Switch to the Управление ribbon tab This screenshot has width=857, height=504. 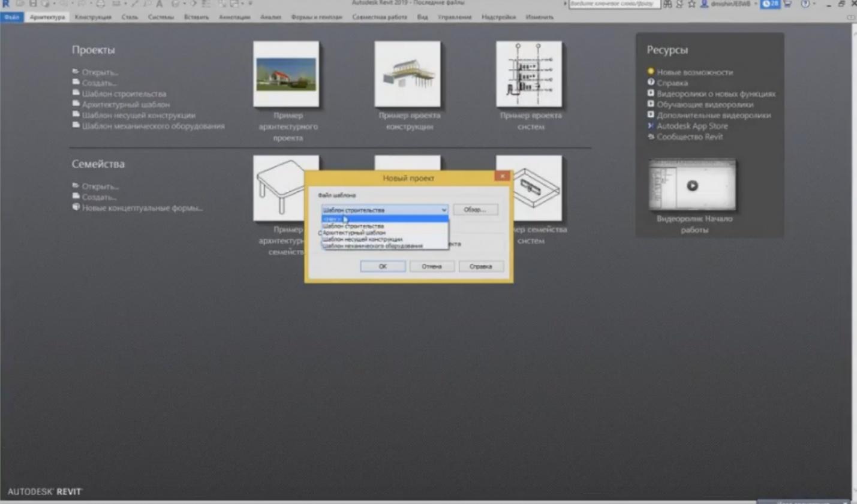coord(455,17)
